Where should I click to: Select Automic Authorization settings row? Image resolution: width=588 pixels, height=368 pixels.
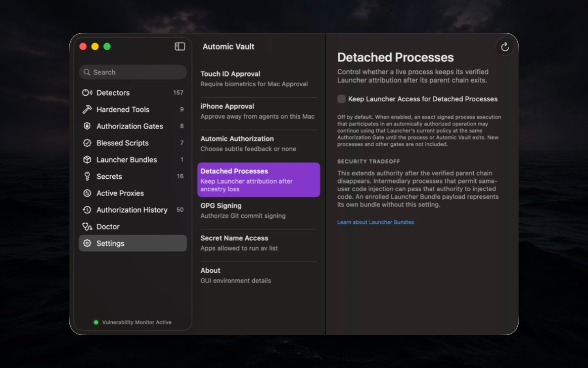[x=258, y=144]
